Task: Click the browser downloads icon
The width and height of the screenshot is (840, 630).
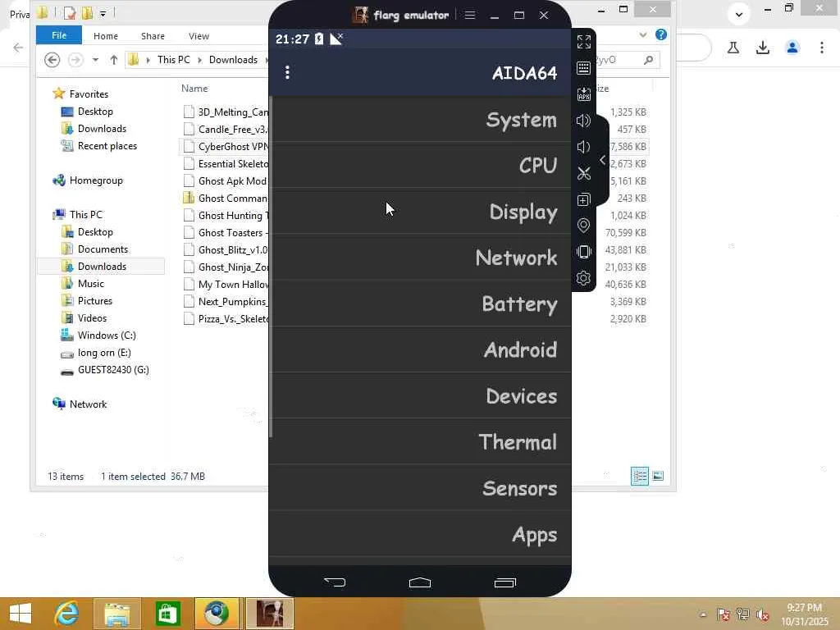Action: pos(763,48)
